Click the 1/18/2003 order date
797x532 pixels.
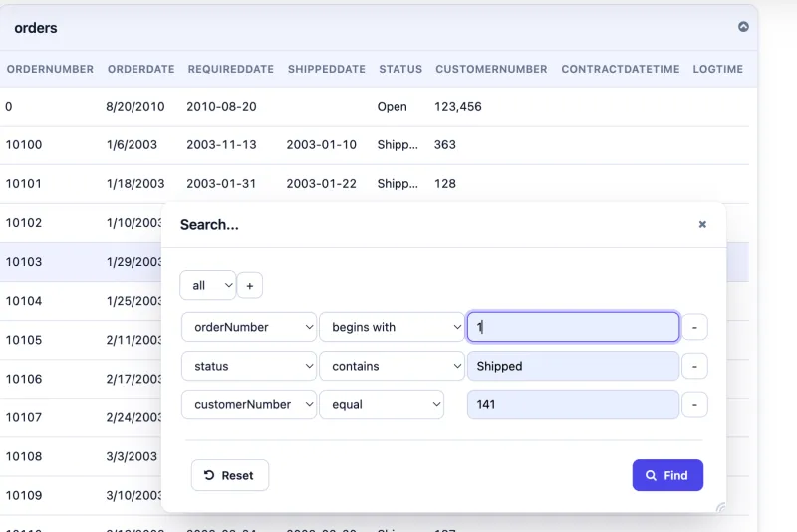[135, 184]
